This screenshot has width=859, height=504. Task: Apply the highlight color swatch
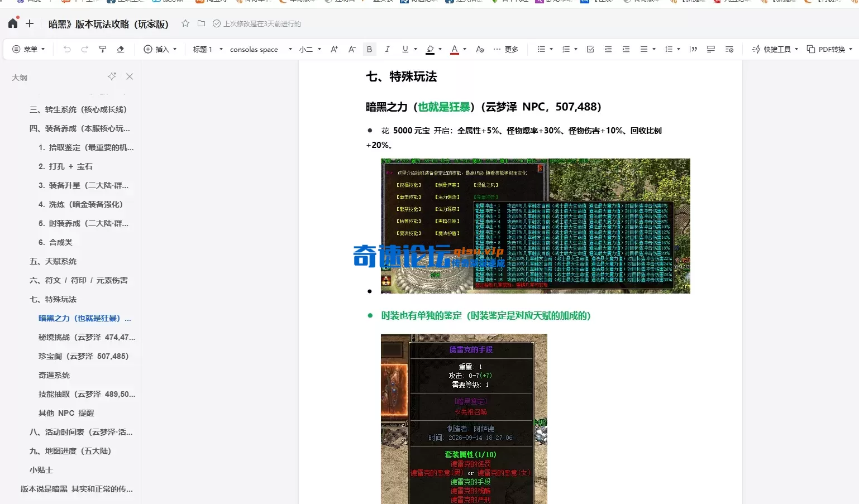pyautogui.click(x=430, y=49)
